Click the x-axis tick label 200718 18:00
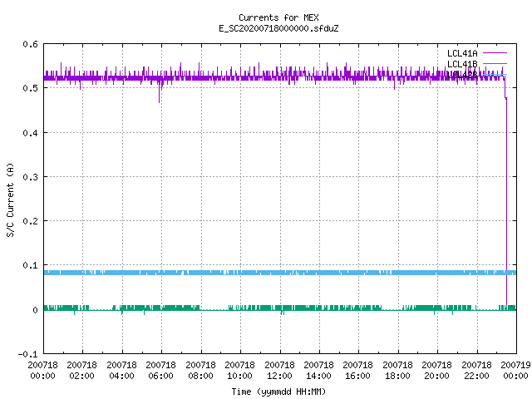The image size is (532, 399). [x=397, y=370]
